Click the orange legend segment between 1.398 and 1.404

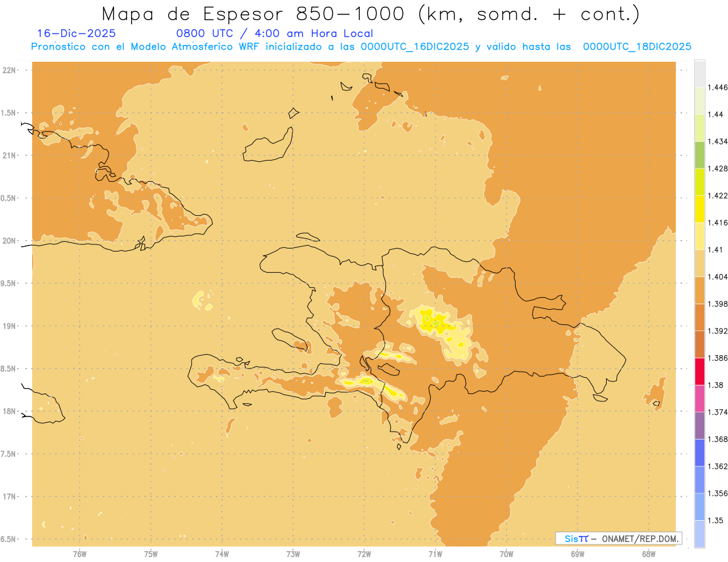click(699, 290)
